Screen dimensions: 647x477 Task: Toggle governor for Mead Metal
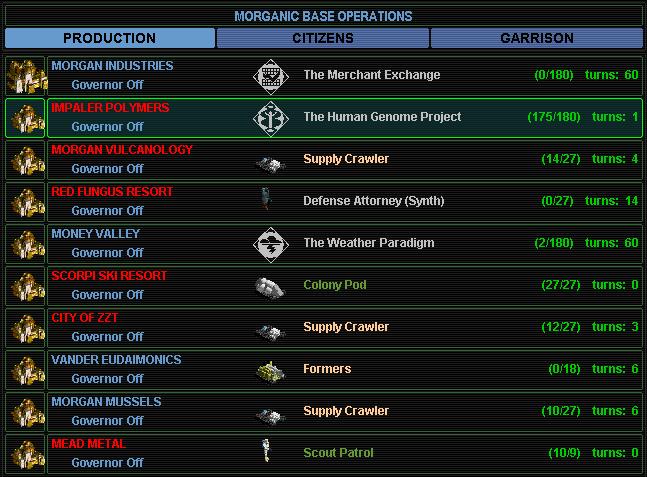click(107, 463)
